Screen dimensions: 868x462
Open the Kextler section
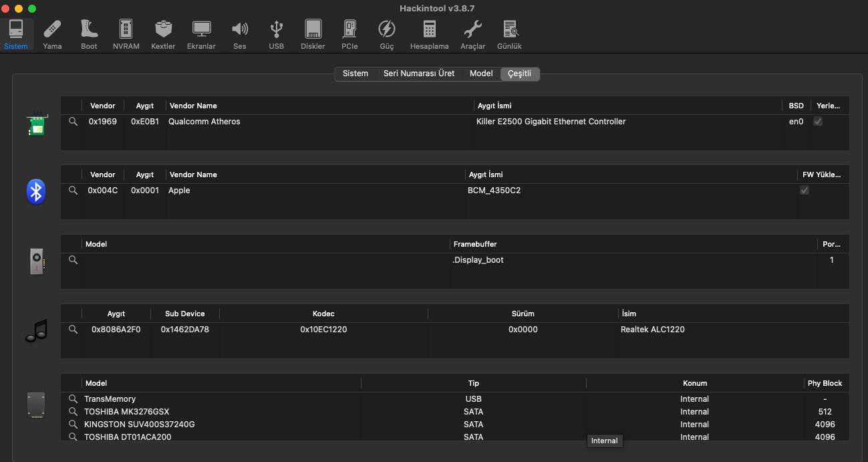(x=163, y=34)
